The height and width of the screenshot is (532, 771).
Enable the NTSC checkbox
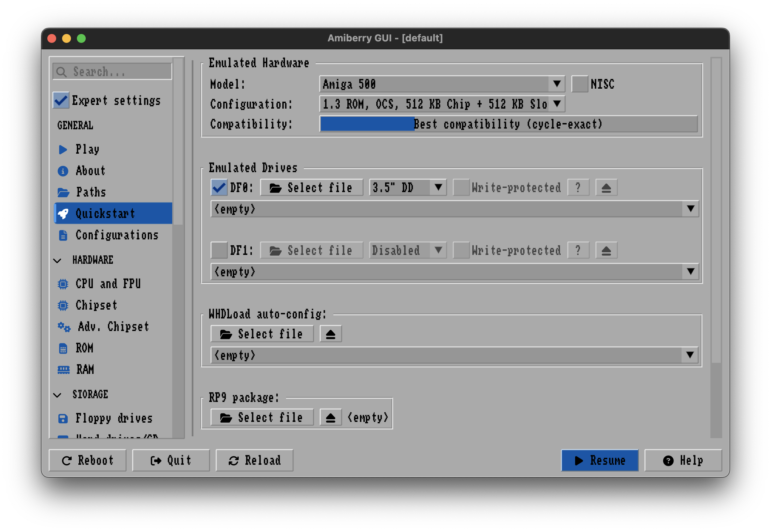tap(580, 84)
